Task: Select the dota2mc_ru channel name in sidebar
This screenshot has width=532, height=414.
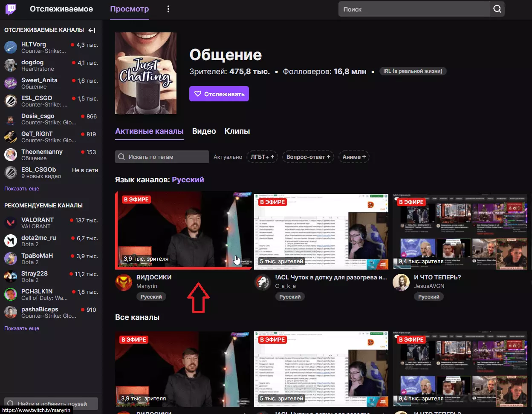Action: click(x=39, y=238)
